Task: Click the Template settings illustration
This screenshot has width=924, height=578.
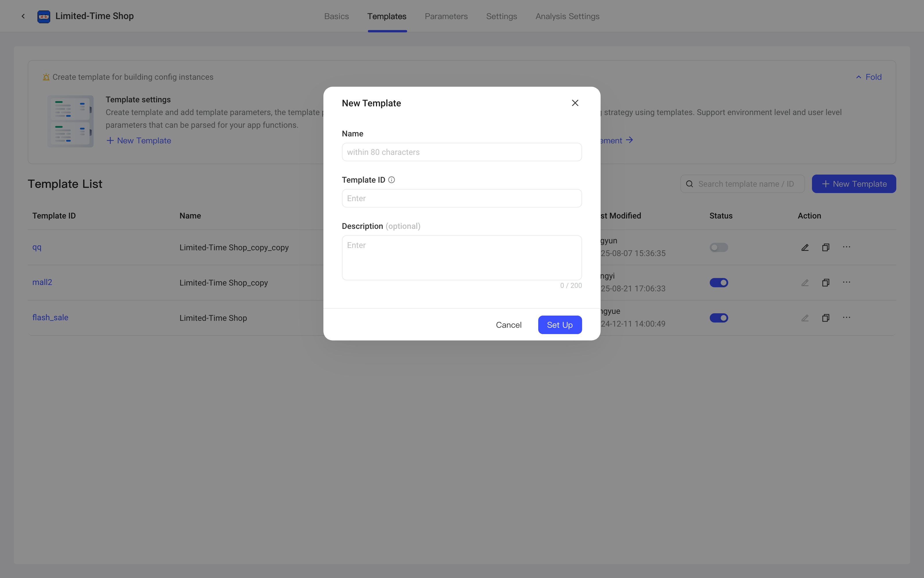Action: click(x=70, y=121)
